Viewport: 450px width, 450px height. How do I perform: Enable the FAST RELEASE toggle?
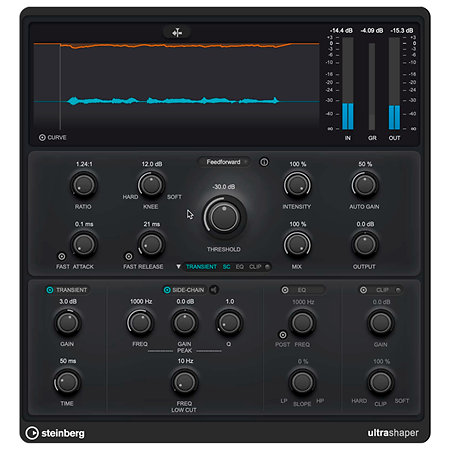click(129, 256)
